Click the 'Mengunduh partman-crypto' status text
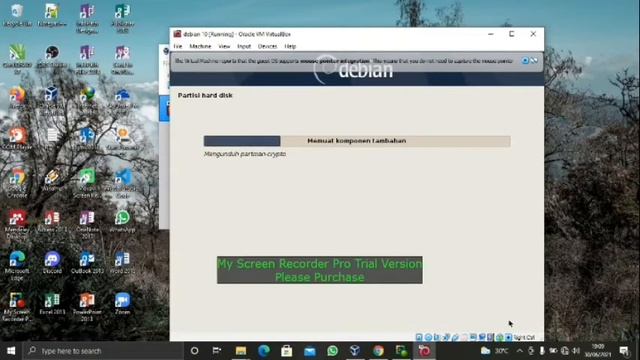Image resolution: width=640 pixels, height=360 pixels. coord(245,154)
